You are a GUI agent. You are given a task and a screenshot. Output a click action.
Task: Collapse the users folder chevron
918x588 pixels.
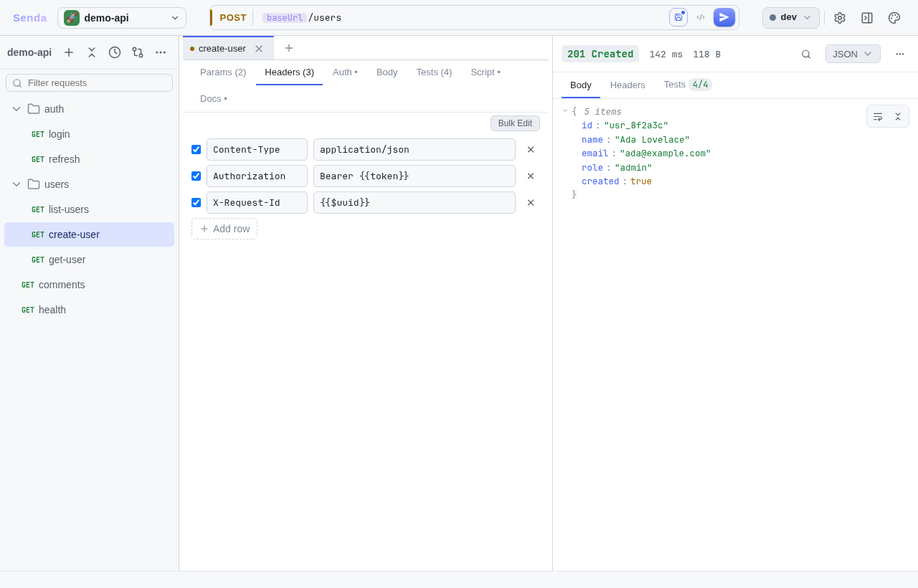(16, 184)
